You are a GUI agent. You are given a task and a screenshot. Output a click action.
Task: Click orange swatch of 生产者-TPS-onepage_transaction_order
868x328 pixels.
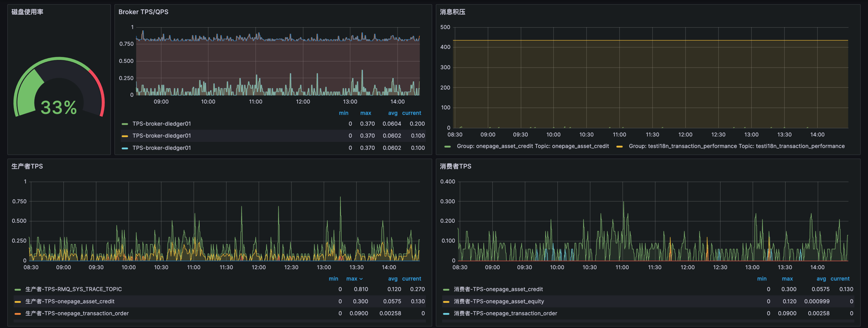pos(18,314)
